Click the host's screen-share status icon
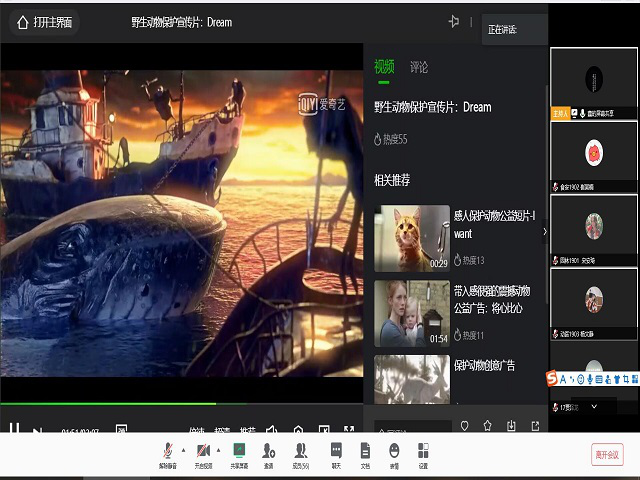The image size is (640, 480). click(x=574, y=113)
